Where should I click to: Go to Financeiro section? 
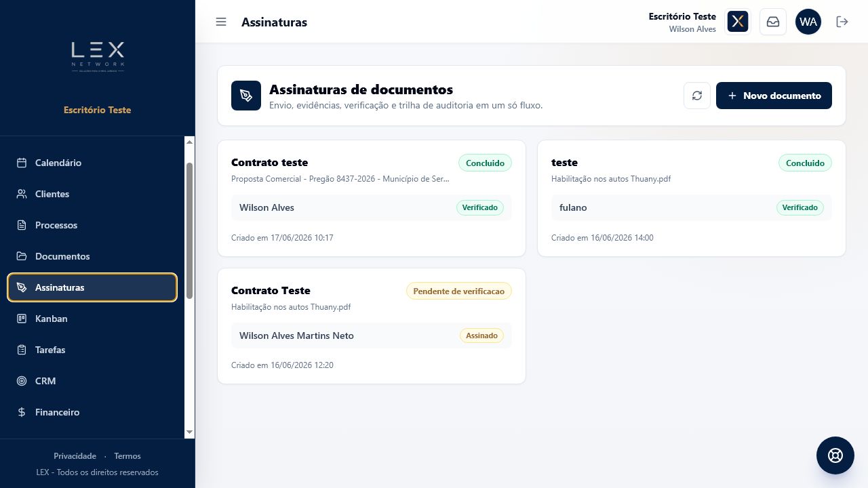tap(92, 412)
